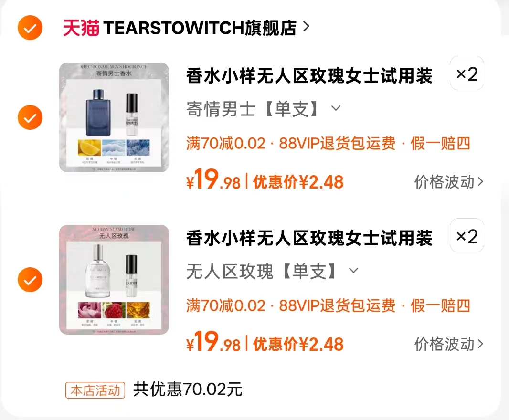509x420 pixels.
Task: Deselect the 寄情男士 perfume item checkbox
Action: (x=30, y=117)
